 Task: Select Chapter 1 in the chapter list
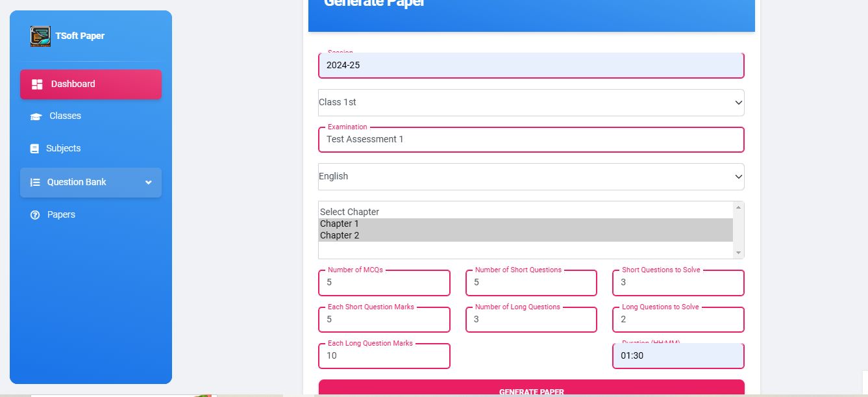tap(340, 224)
